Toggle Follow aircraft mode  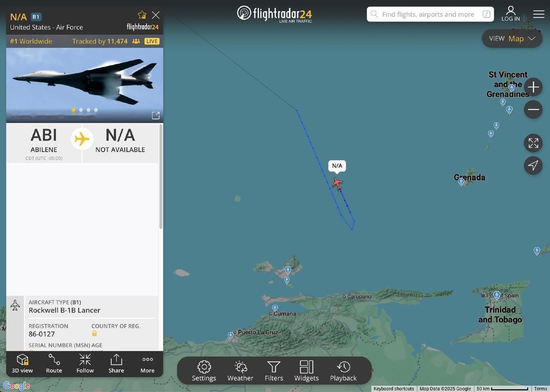(85, 364)
